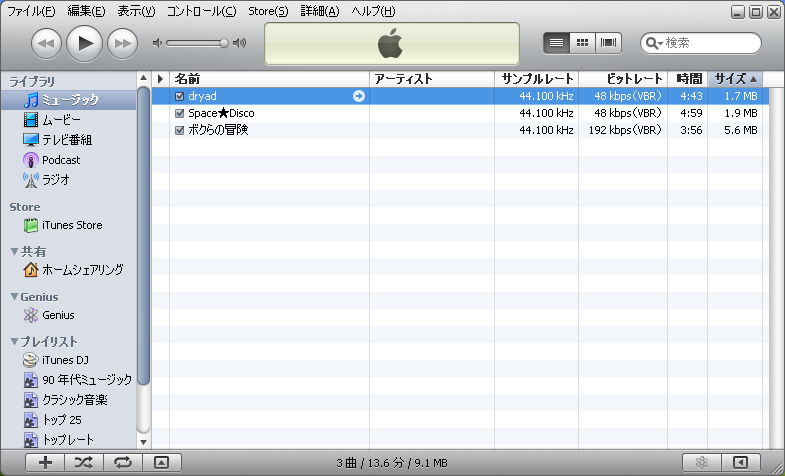Image resolution: width=785 pixels, height=476 pixels.
Task: Uncheck the dryad track checkbox
Action: (x=180, y=96)
